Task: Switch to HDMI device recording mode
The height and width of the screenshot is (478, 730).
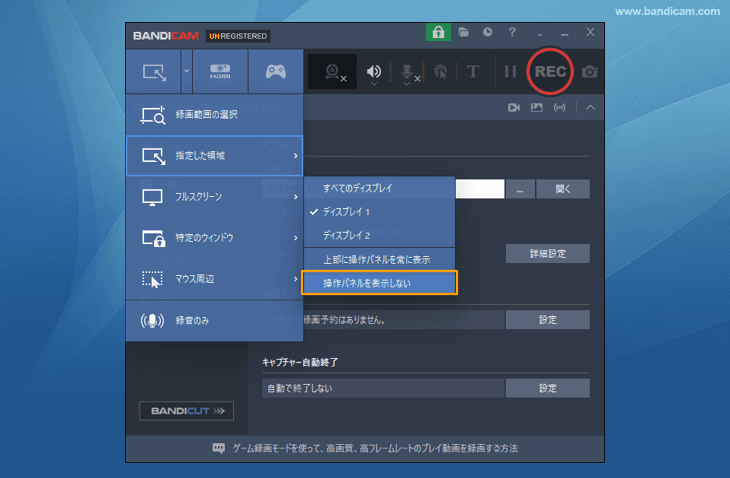Action: [220, 72]
